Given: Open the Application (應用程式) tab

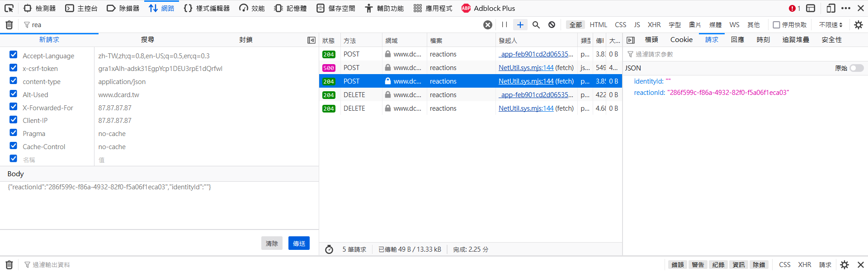Looking at the screenshot, I should point(433,8).
